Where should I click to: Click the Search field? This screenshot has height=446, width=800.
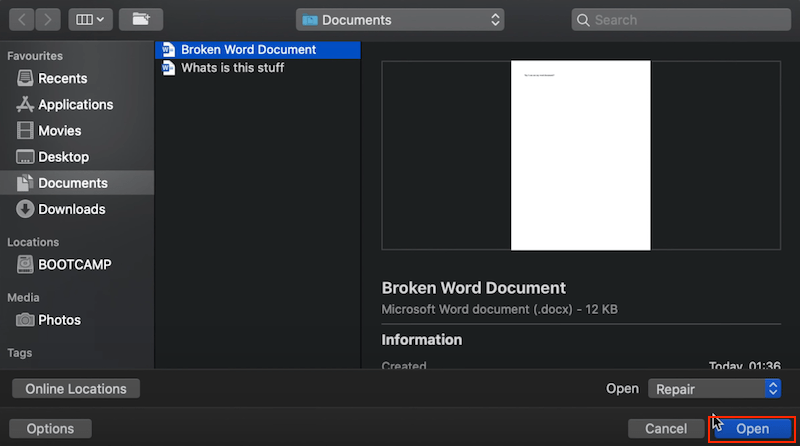[680, 19]
